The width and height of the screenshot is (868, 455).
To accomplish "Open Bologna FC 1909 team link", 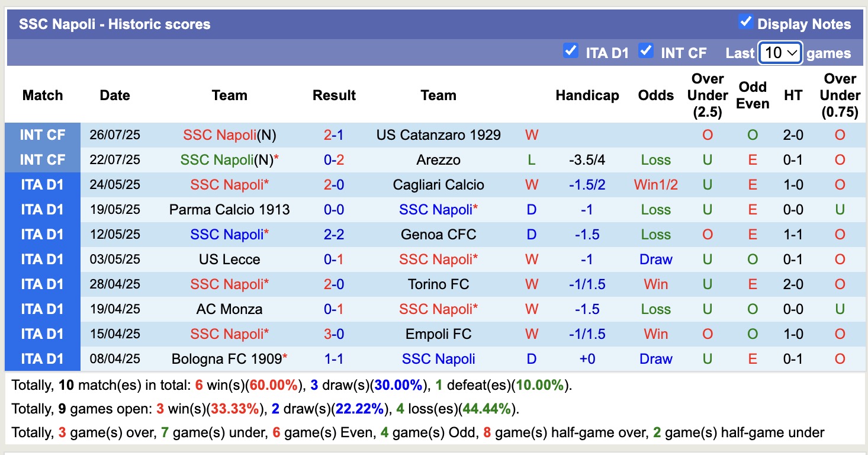I will tap(227, 358).
